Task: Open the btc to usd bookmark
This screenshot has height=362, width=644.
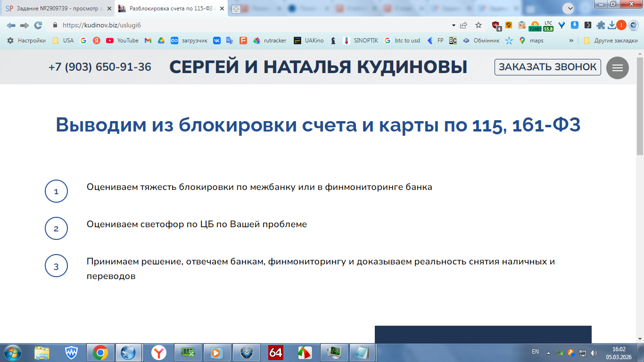Action: tap(402, 41)
